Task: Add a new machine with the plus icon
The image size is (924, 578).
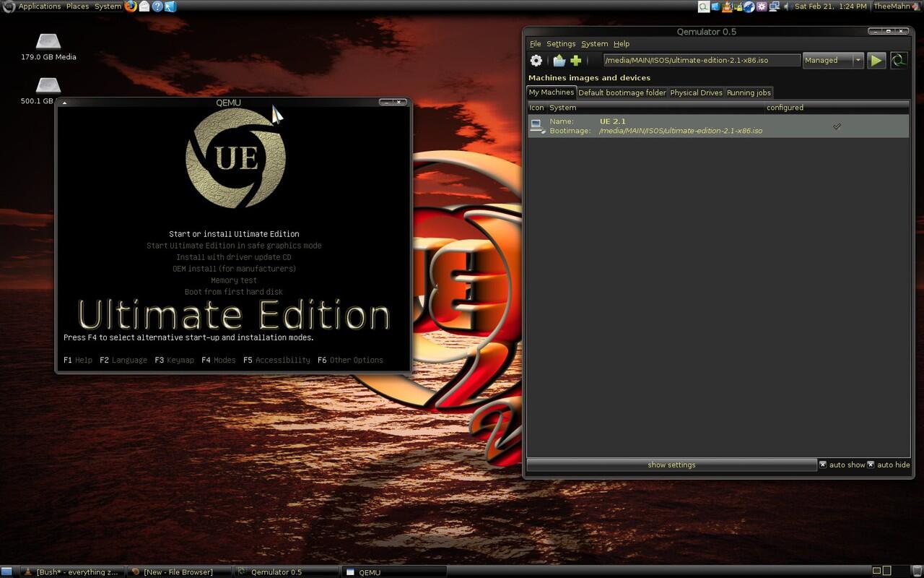Action: point(575,60)
